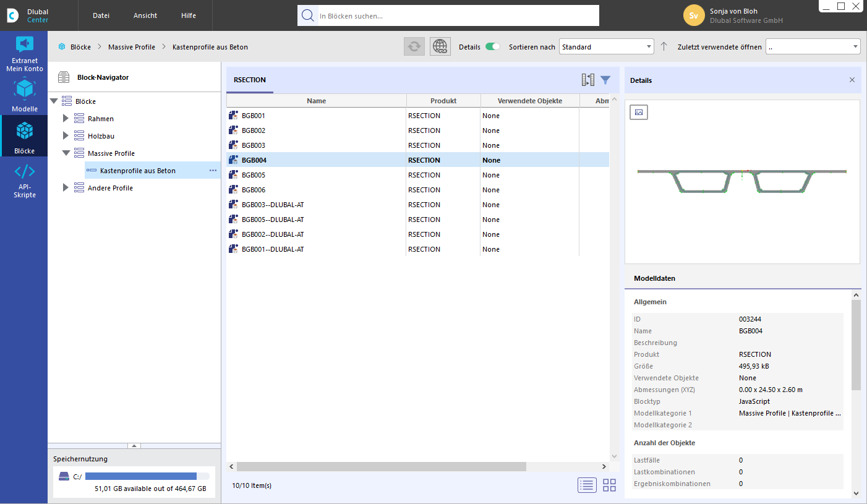Open the Datei menu
867x504 pixels.
[101, 15]
